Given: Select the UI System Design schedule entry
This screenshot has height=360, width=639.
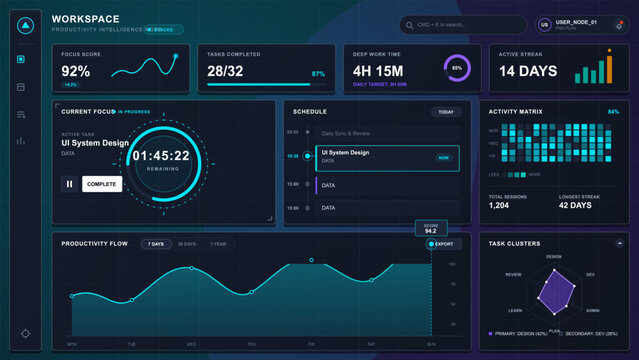Looking at the screenshot, I should (387, 158).
